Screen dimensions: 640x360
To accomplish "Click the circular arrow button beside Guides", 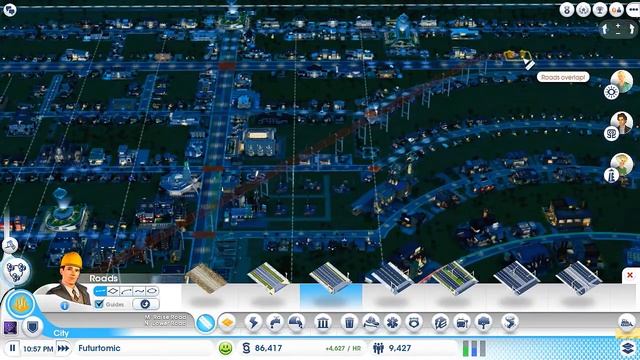I will [145, 304].
